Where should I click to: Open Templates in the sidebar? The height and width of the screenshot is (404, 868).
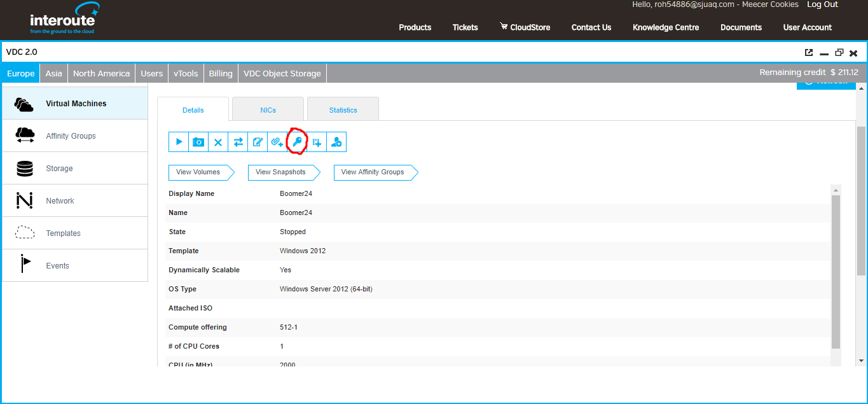[75, 233]
